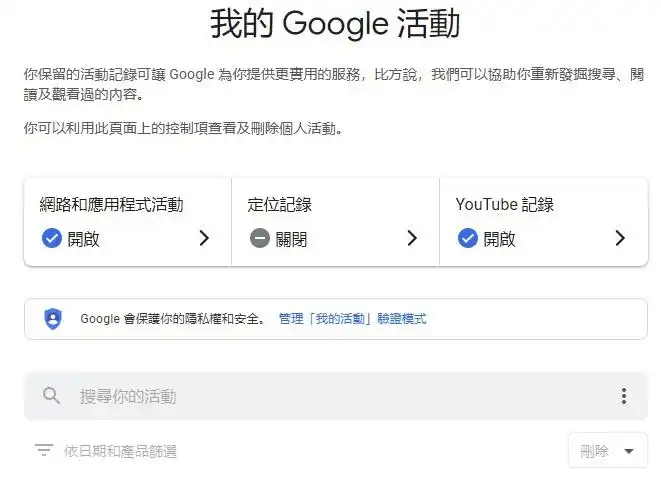Open the three-dot menu in search bar
The image size is (661, 482).
coord(623,396)
